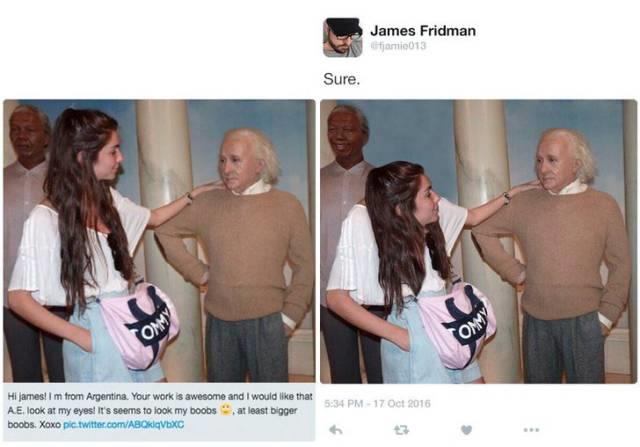Click the pink Tommy bag in the right photo

pos(456,325)
